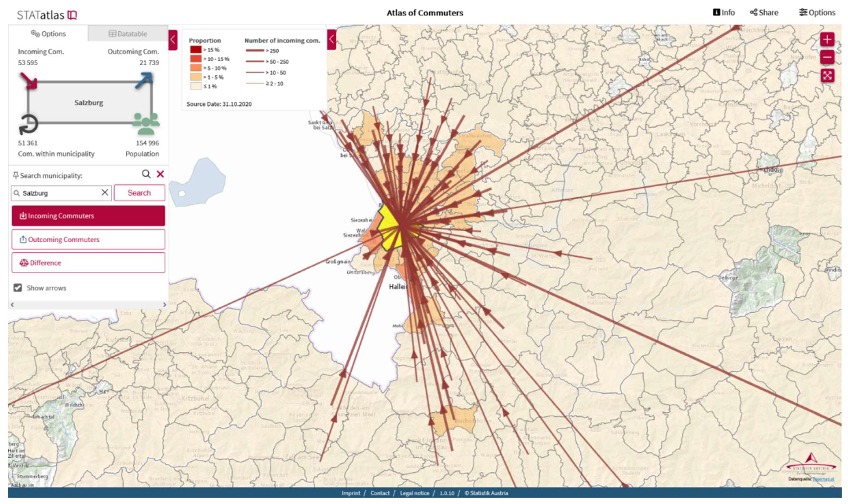Click the darkest red >15% legend swatch
This screenshot has height=504, width=848.
(x=196, y=50)
